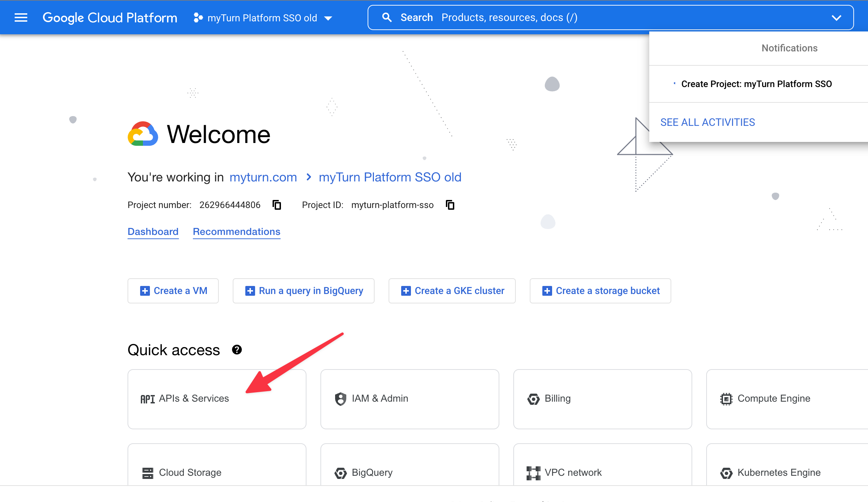Click the VPC network icon
Viewport: 868px width, 502px height.
533,473
